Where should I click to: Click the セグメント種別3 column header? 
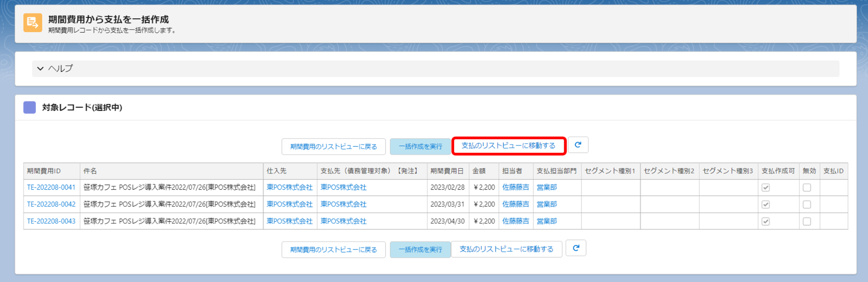(728, 171)
